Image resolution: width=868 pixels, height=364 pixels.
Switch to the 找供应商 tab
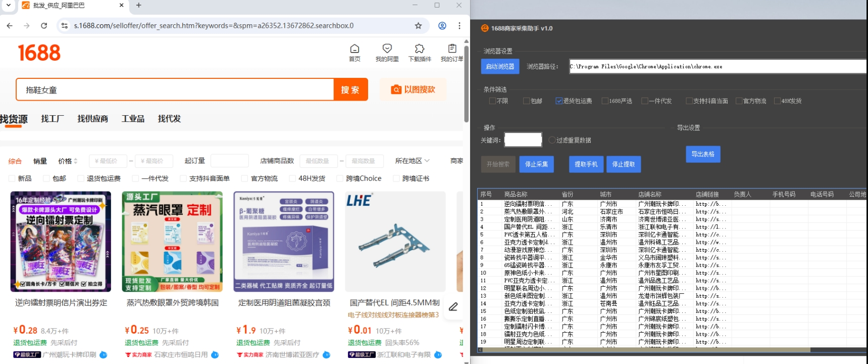92,119
